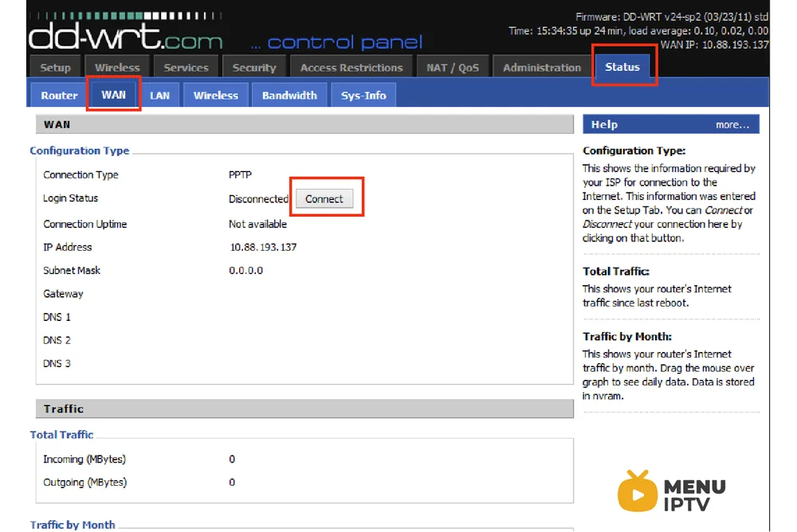Click the Not available uptime value
The width and height of the screenshot is (797, 532).
click(257, 224)
